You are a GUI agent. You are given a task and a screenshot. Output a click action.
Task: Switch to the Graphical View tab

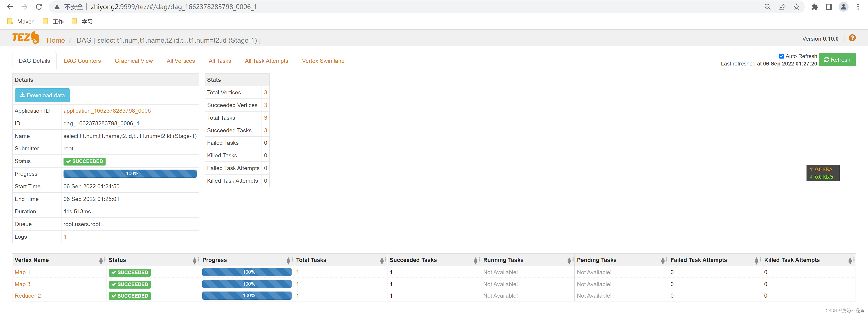[x=133, y=61]
